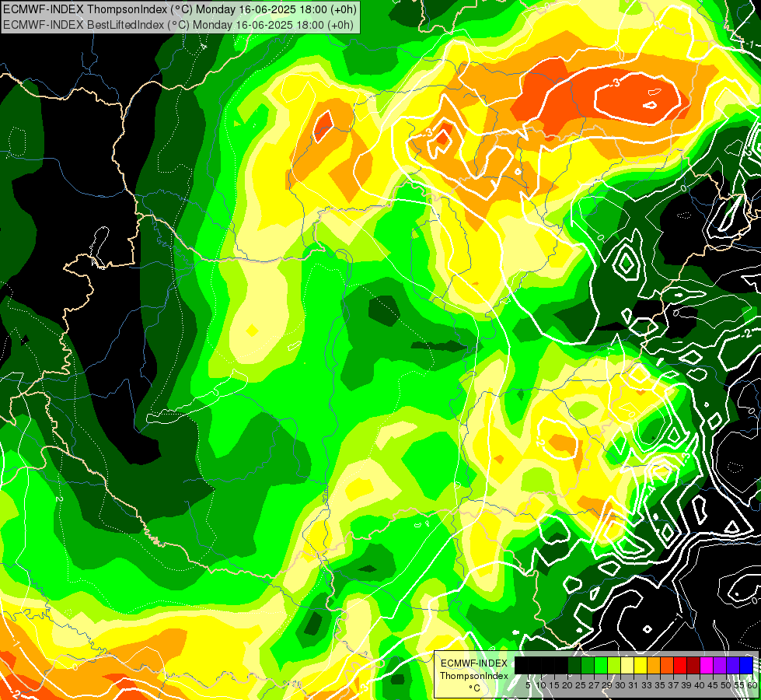Click the legend value 40
Screen dimensions: 761x700
pyautogui.click(x=699, y=685)
